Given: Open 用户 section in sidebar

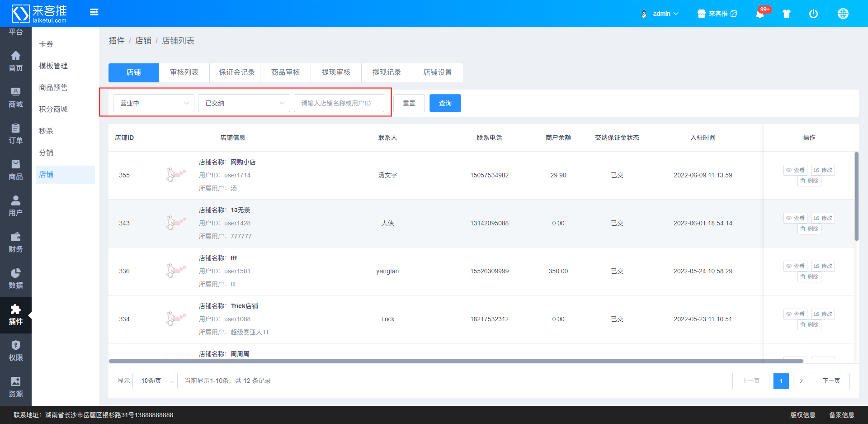Looking at the screenshot, I should 16,206.
